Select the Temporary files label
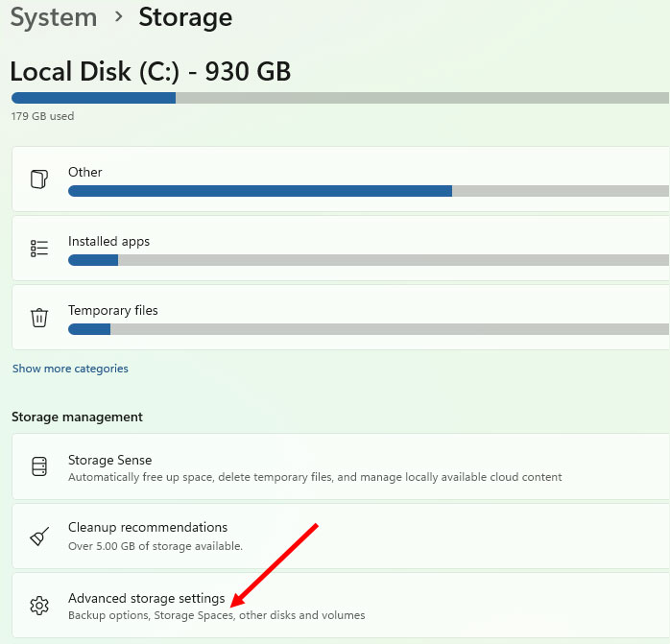 tap(112, 310)
